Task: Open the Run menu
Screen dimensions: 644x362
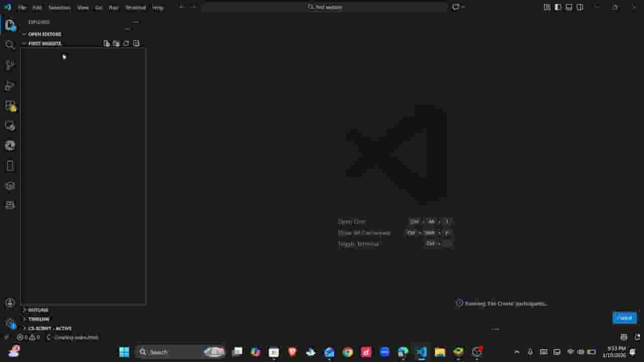Action: tap(114, 8)
